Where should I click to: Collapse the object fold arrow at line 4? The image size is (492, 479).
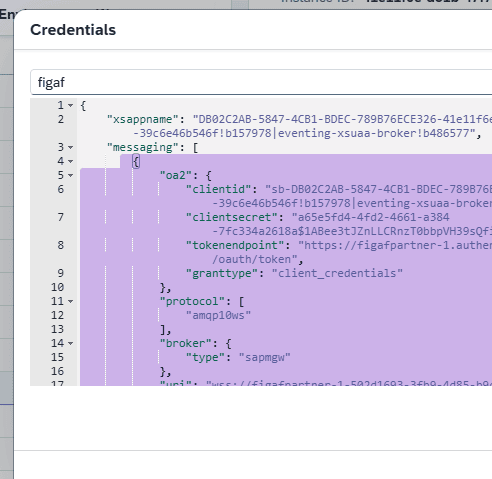click(70, 161)
